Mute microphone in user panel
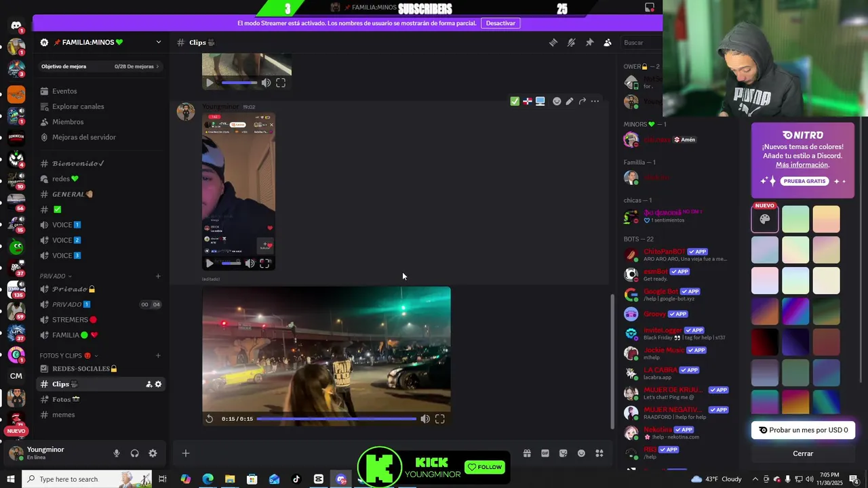The height and width of the screenshot is (488, 868). click(117, 453)
